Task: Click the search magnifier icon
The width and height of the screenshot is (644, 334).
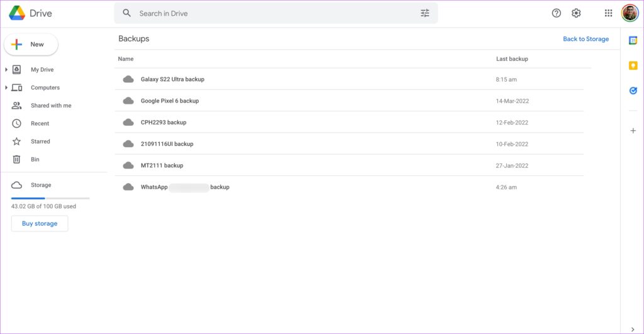Action: pos(127,13)
